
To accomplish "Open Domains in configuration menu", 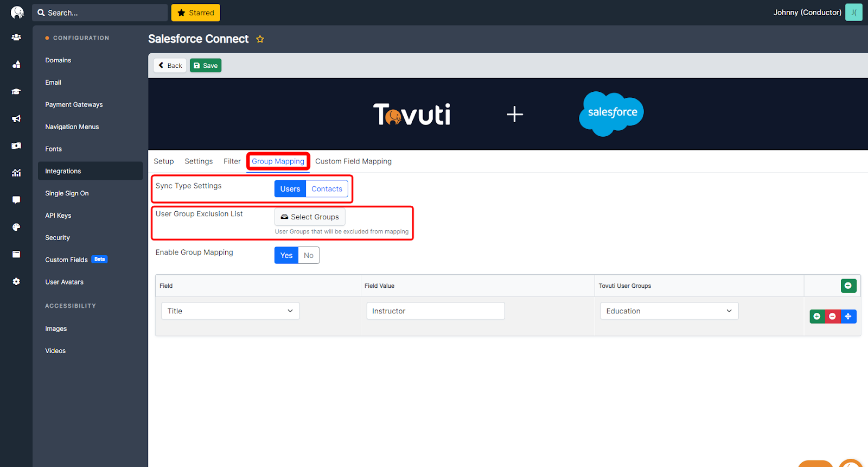I will coord(58,60).
